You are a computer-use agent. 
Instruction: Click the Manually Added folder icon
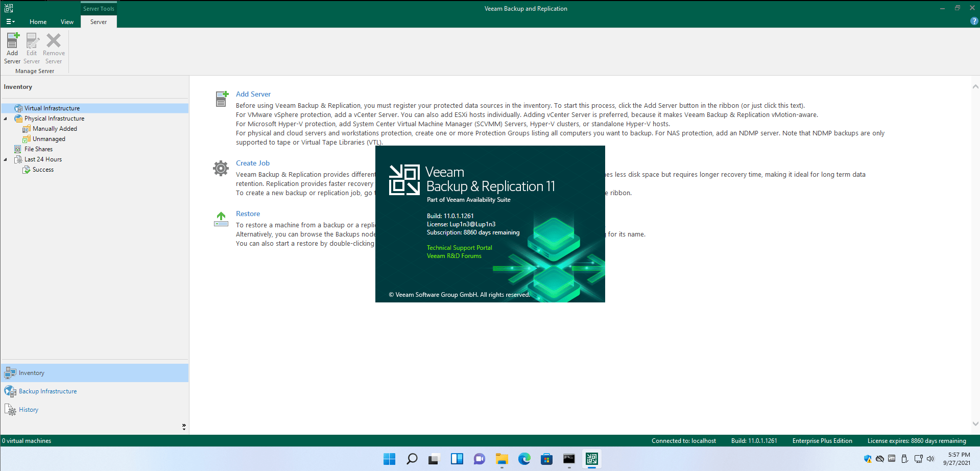(27, 129)
